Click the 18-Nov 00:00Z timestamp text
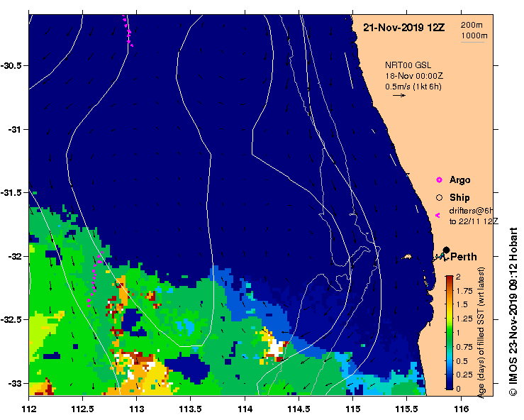 click(414, 76)
